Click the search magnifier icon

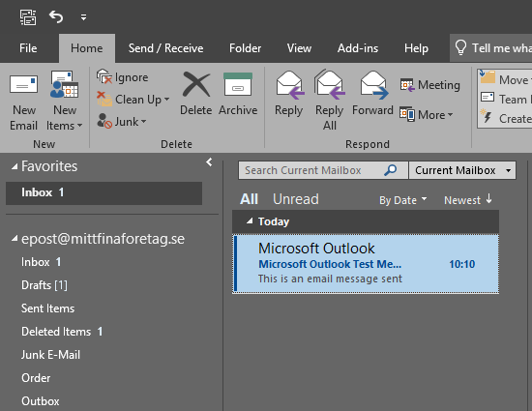tap(391, 170)
